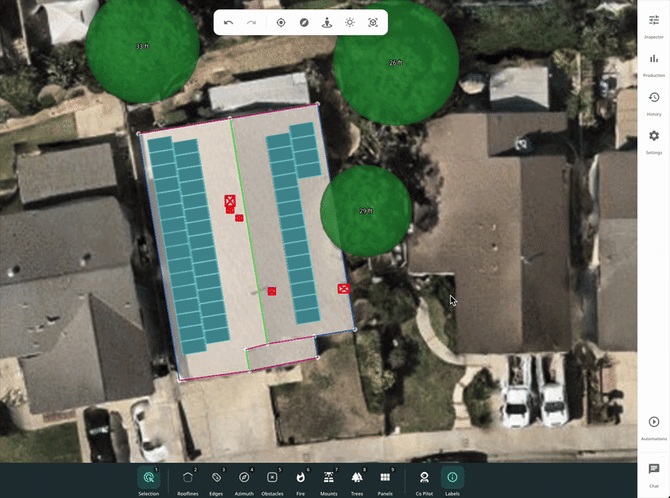This screenshot has width=670, height=498.
Task: Select the Mounts tool
Action: (x=329, y=481)
